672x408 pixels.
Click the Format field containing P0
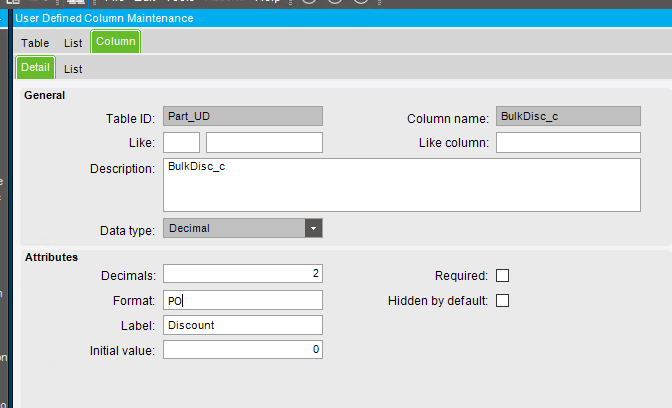tap(243, 300)
